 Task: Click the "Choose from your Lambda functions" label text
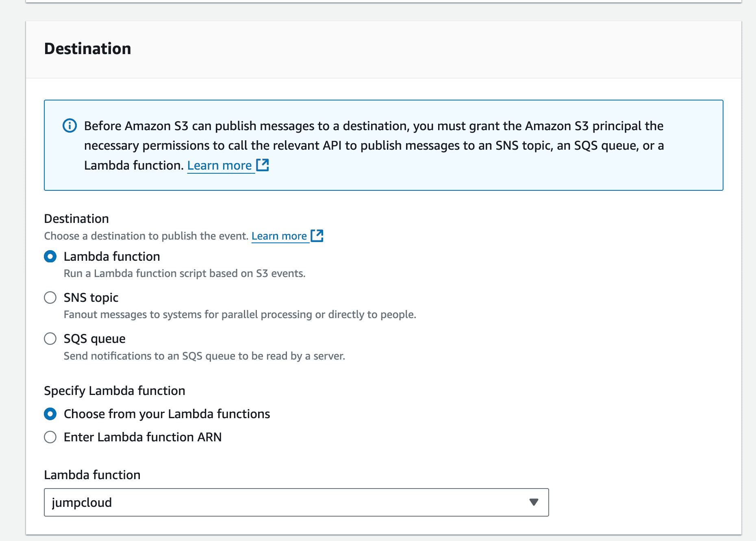pyautogui.click(x=167, y=414)
